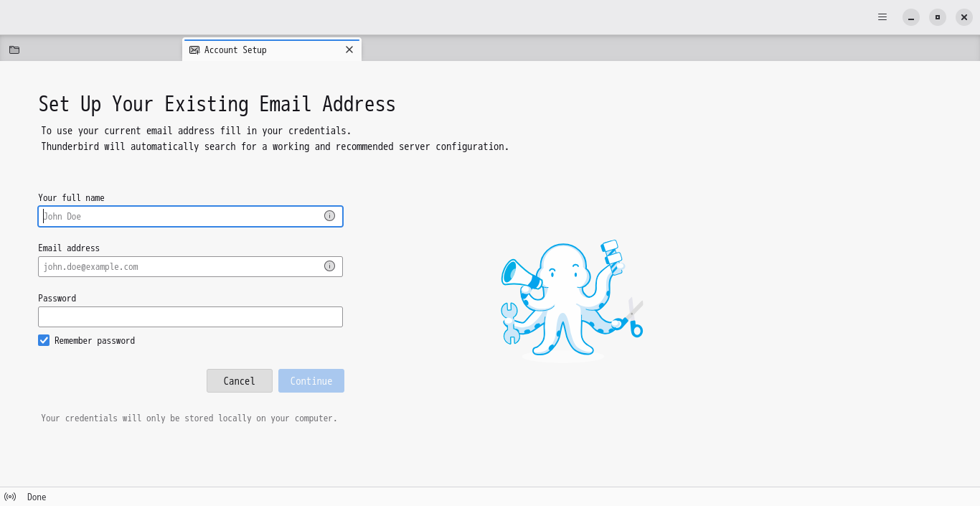Click the Mail spaces folder icon

pos(14,50)
